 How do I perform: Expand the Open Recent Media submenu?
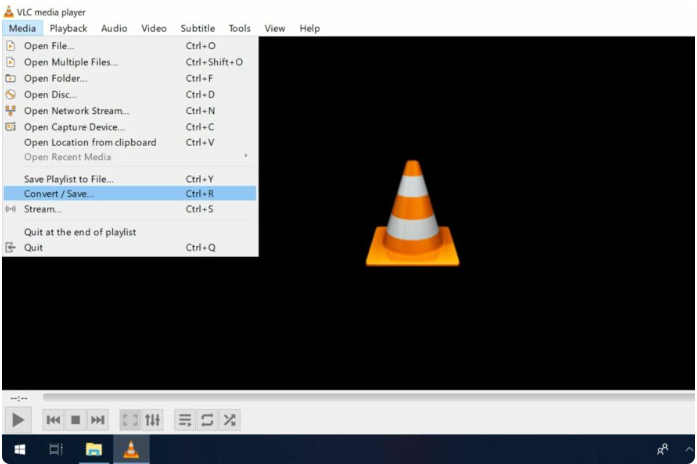coord(130,157)
